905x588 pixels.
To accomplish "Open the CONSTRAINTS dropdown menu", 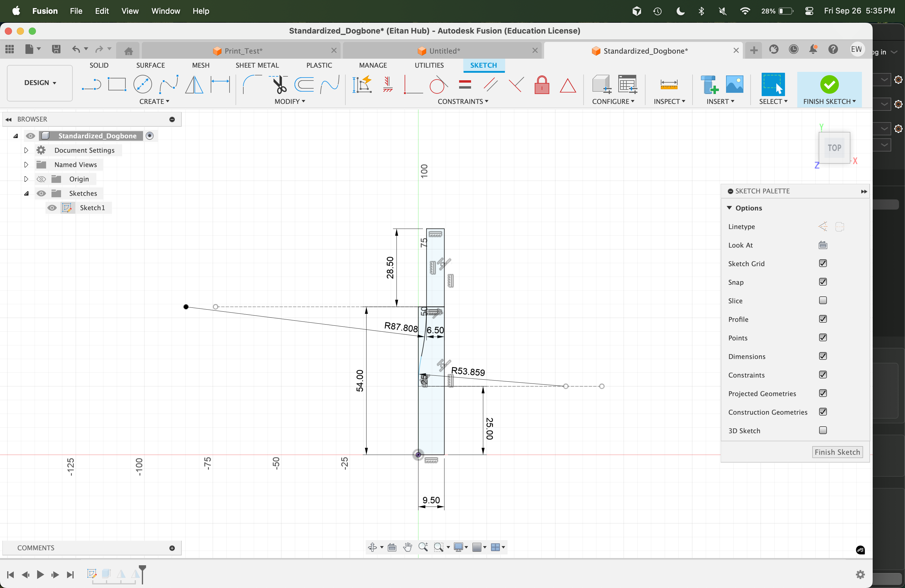I will [463, 101].
